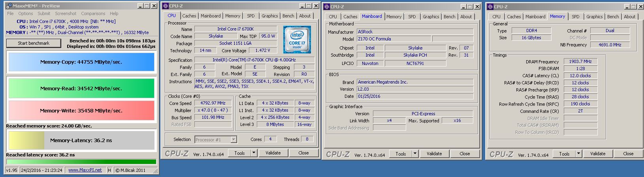Click the Core Voltage 1.472 V field
644x177 pixels.
coord(262,50)
